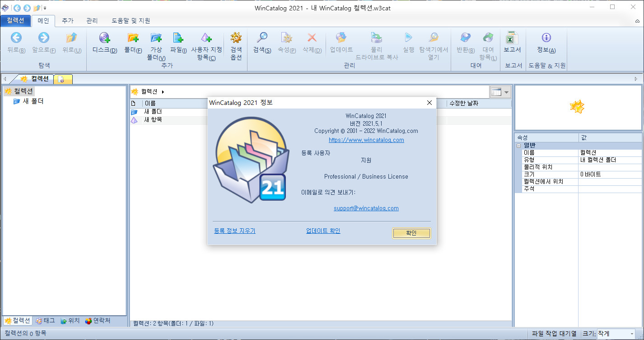This screenshot has width=644, height=340.
Task: Click 확인 button in About dialog
Action: (x=411, y=233)
